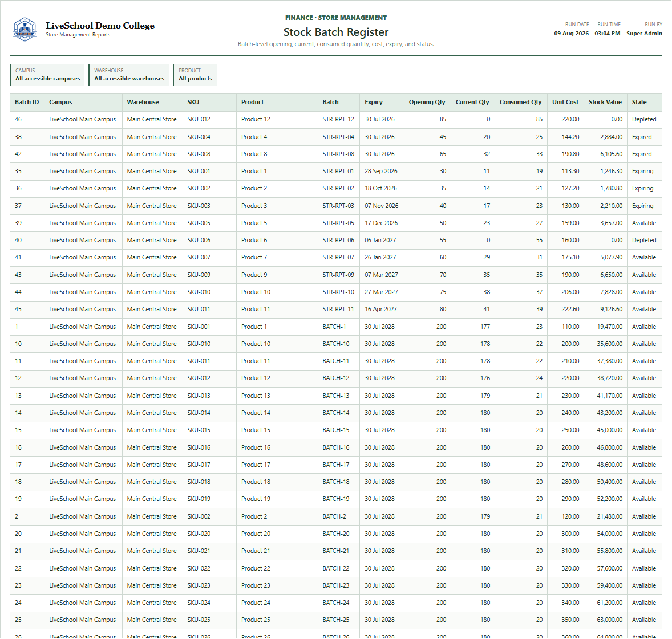Click expiry date 28 Sep 2026
The image size is (672, 639).
[x=381, y=172]
